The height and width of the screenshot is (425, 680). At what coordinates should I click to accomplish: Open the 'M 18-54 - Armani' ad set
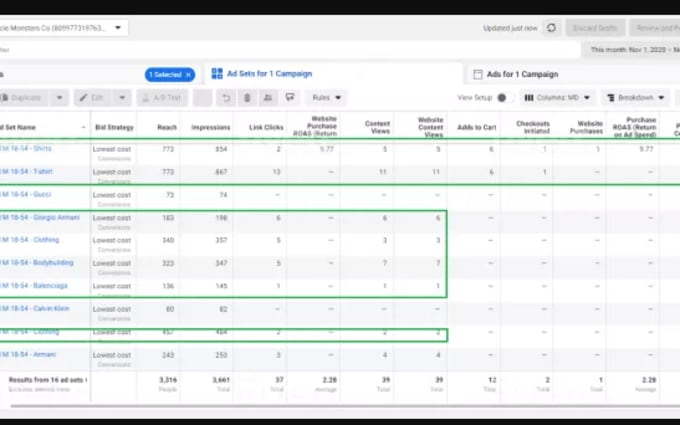[x=28, y=355]
